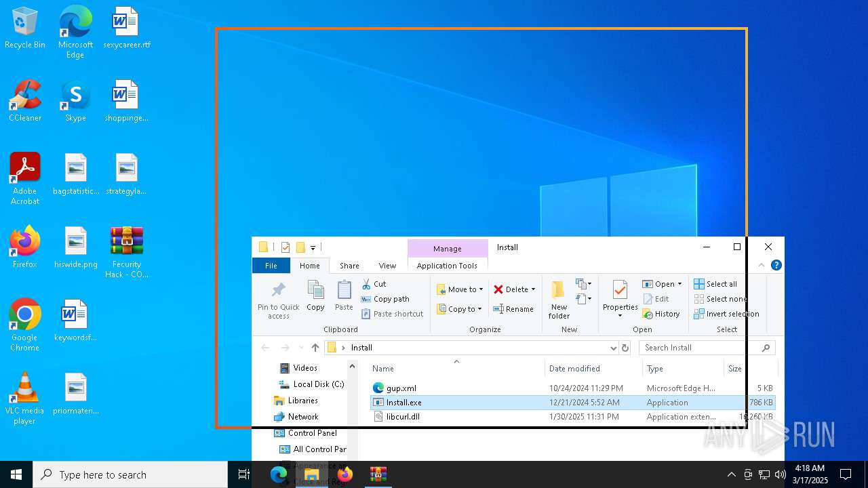
Task: Open the File menu tab
Action: coord(271,266)
